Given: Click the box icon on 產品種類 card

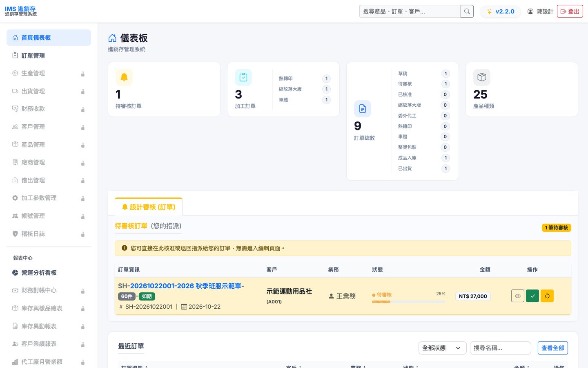Looking at the screenshot, I should click(482, 77).
